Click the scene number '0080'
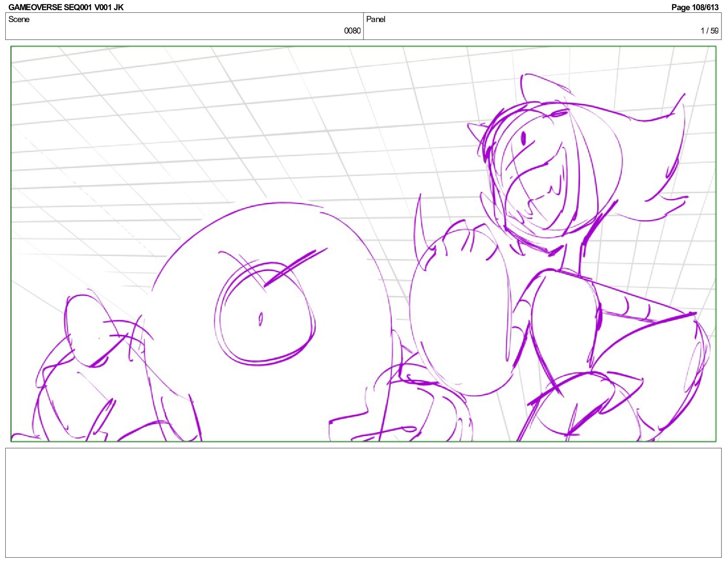728x563 pixels. tap(352, 31)
